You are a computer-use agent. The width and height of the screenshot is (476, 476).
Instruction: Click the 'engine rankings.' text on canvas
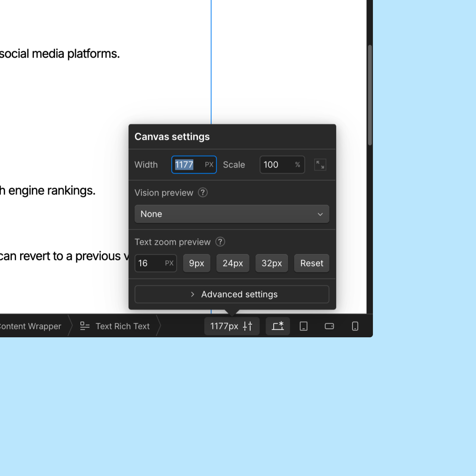(x=52, y=191)
